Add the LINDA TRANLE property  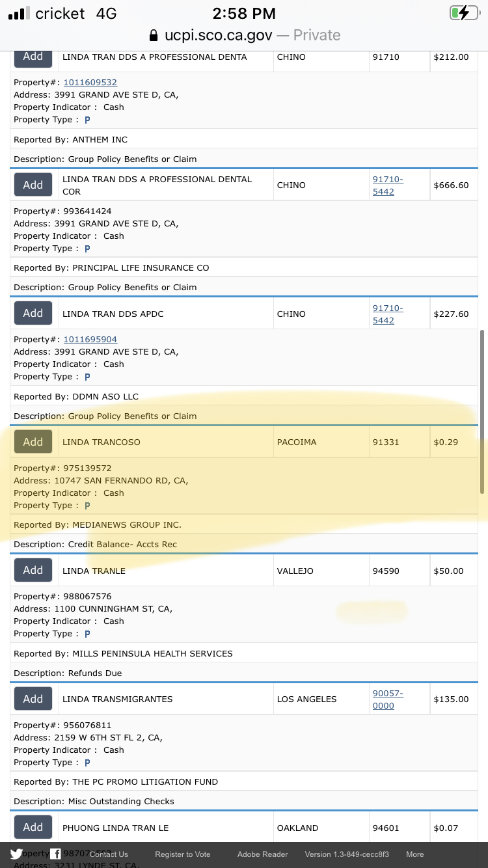point(33,570)
